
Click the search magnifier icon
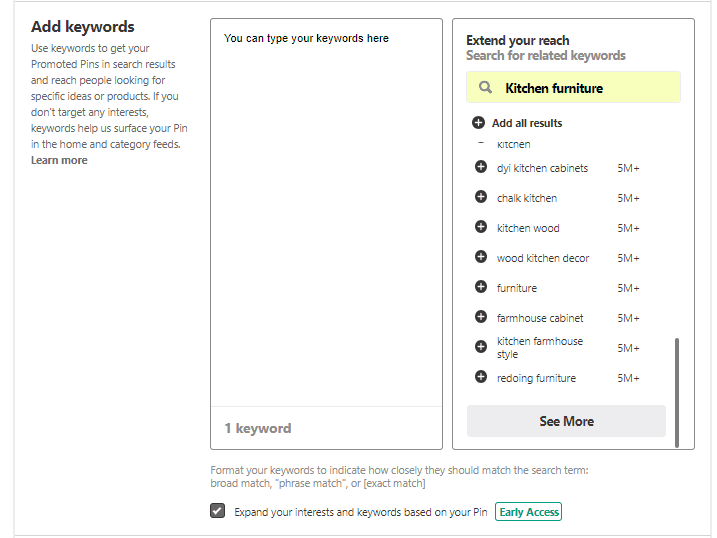[485, 87]
